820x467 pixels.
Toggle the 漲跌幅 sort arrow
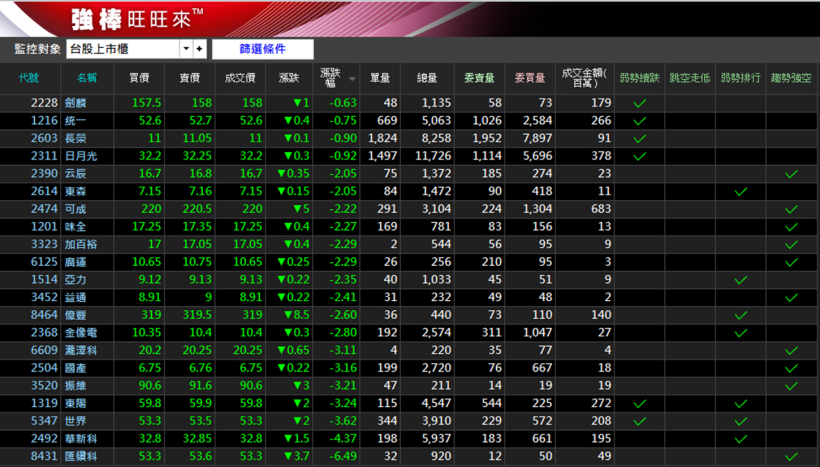click(x=352, y=79)
